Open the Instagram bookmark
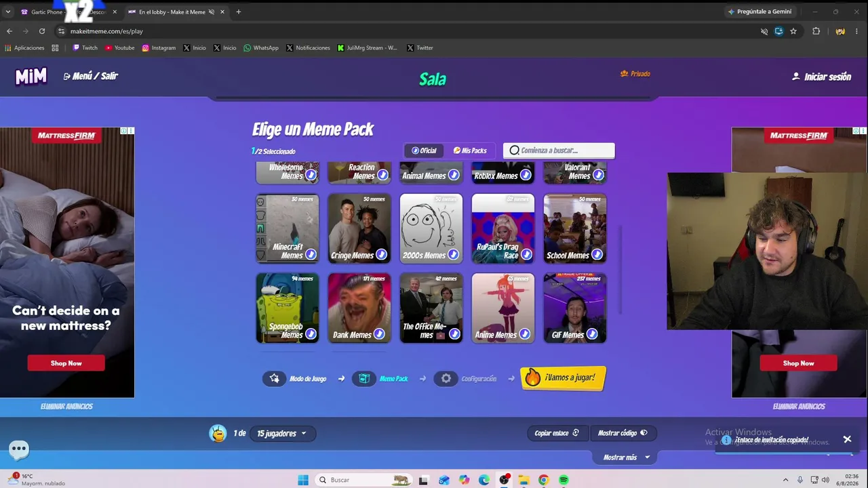Screen dimensions: 868x488 [x=159, y=48]
